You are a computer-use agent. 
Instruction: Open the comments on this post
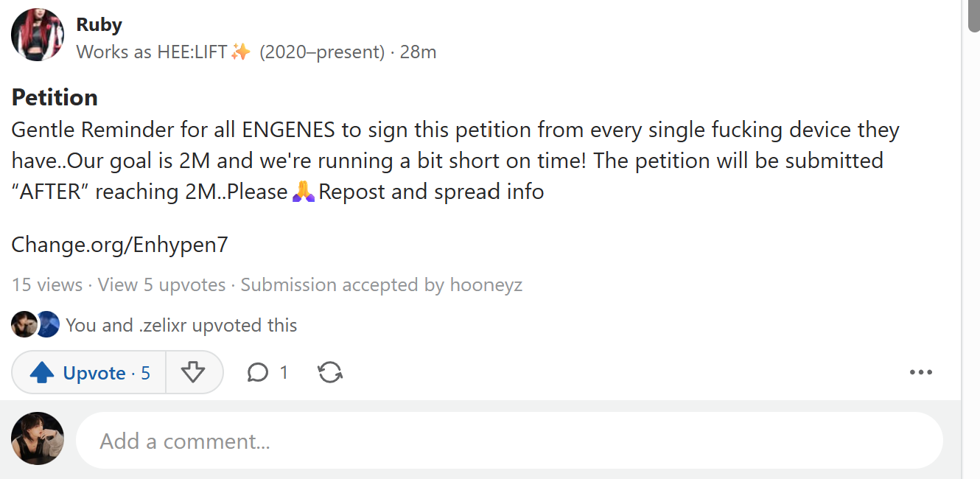click(258, 373)
